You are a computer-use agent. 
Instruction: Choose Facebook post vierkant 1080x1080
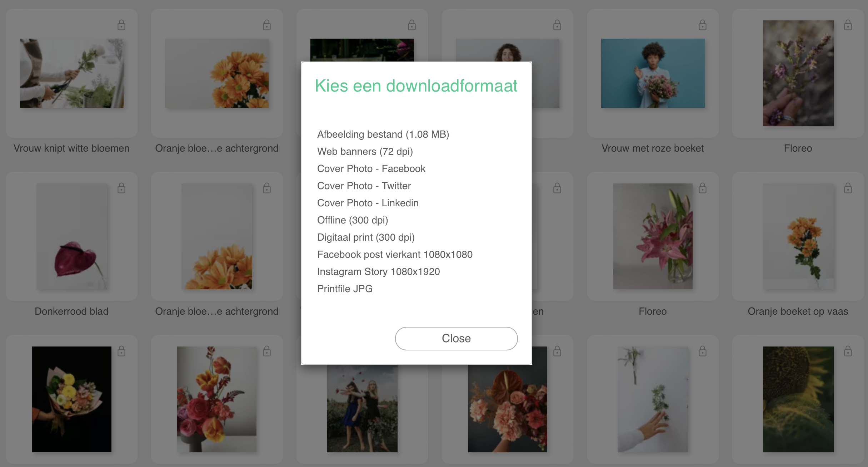(395, 255)
